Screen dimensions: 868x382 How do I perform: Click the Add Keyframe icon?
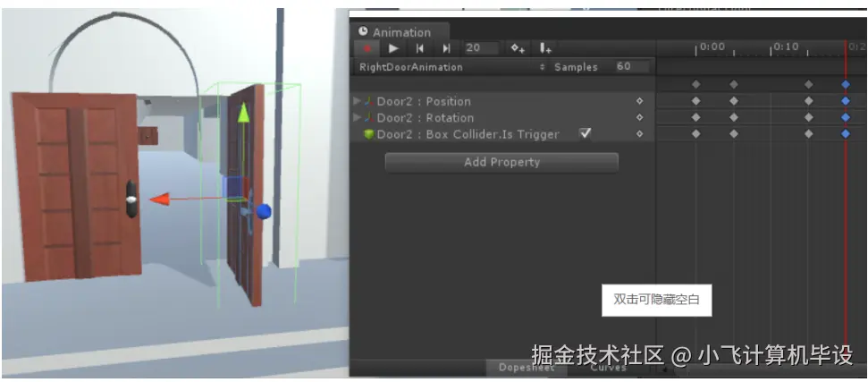518,48
